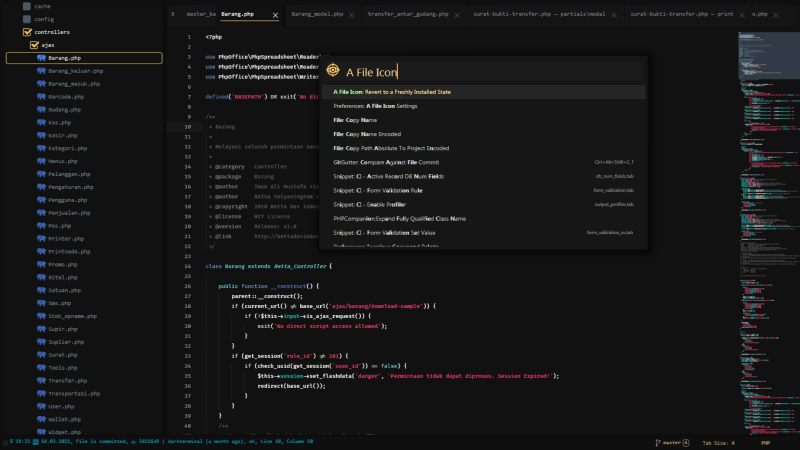
Task: Collapse the ajax folder
Action: [34, 45]
